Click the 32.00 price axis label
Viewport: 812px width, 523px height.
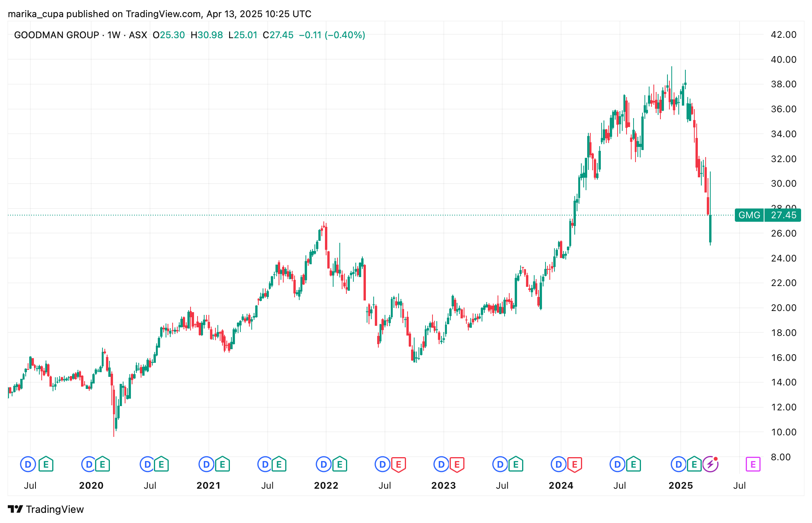coord(784,159)
